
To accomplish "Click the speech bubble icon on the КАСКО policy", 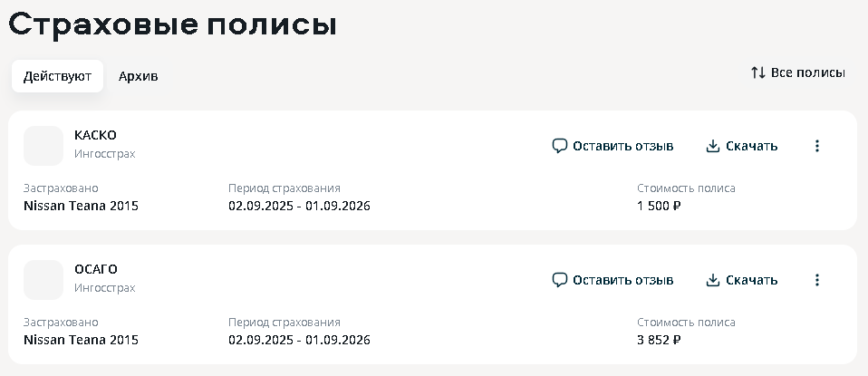I will click(559, 146).
